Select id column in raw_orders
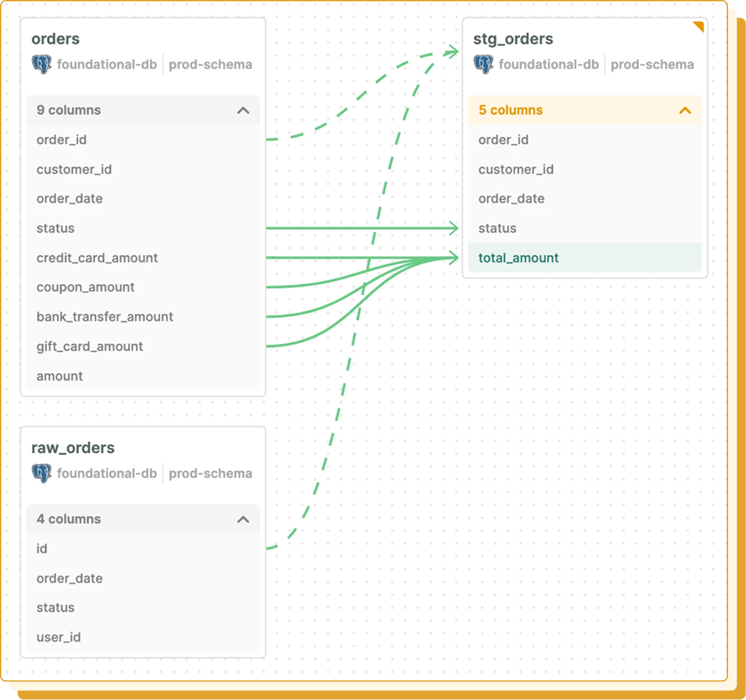 click(143, 549)
